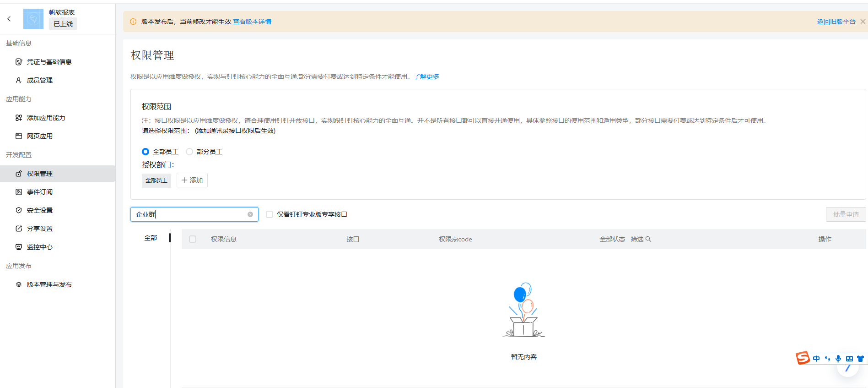
Task: Click the 添加应用能力 grid icon
Action: 19,118
